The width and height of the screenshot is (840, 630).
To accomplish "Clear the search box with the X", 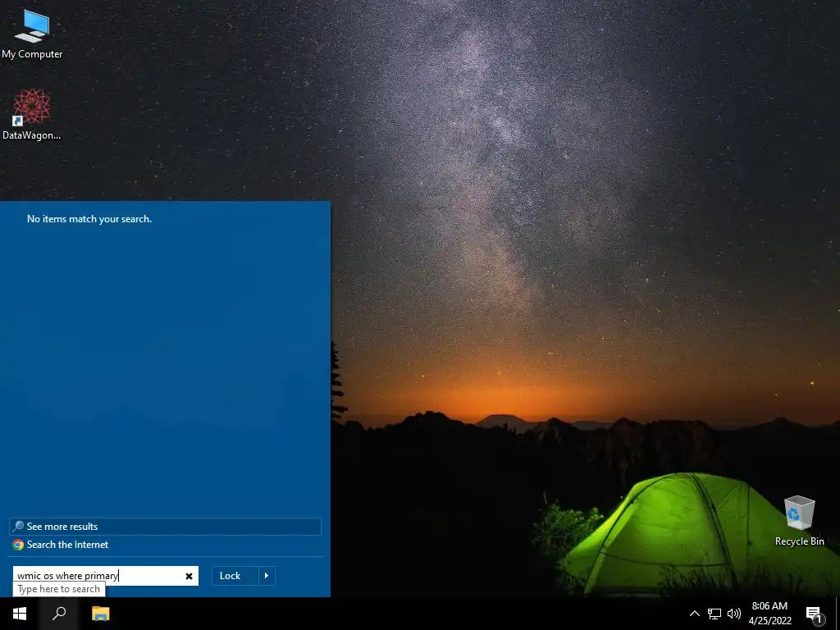I will click(x=189, y=576).
